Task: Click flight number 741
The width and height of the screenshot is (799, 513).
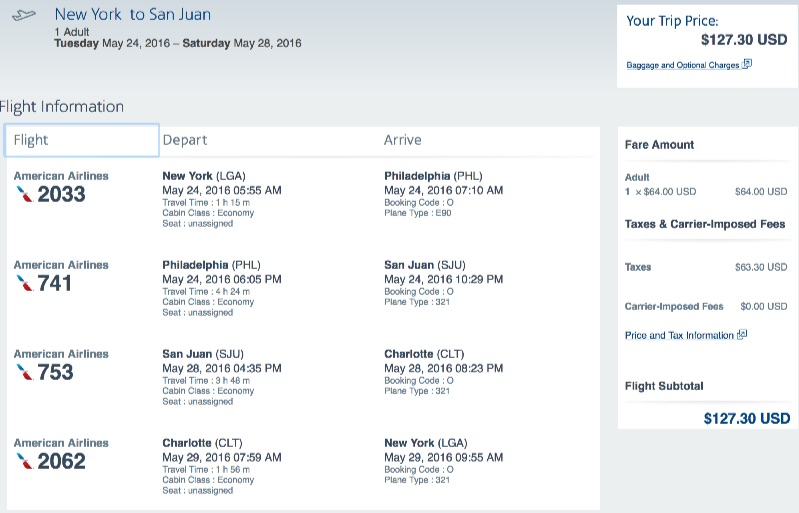Action: 55,283
